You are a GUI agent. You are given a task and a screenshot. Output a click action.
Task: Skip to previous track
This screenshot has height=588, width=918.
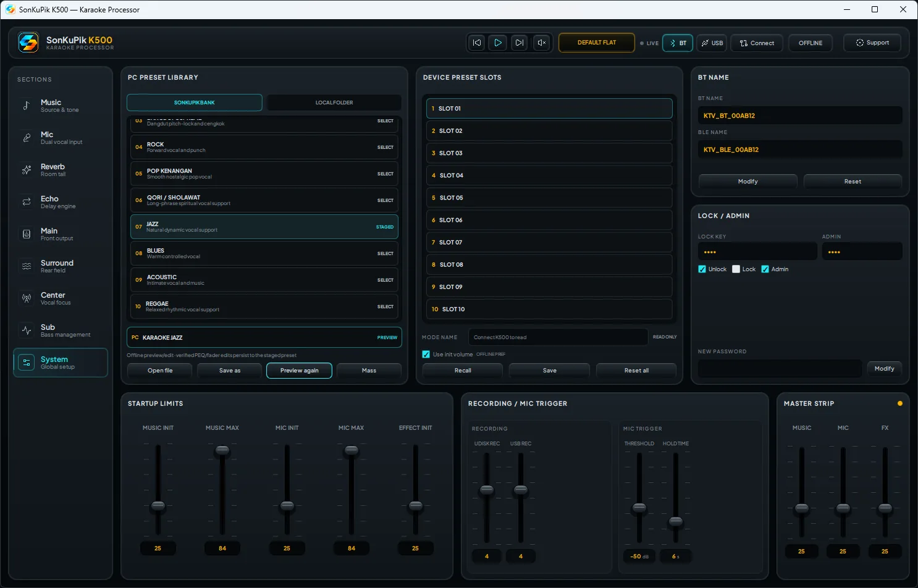[477, 43]
